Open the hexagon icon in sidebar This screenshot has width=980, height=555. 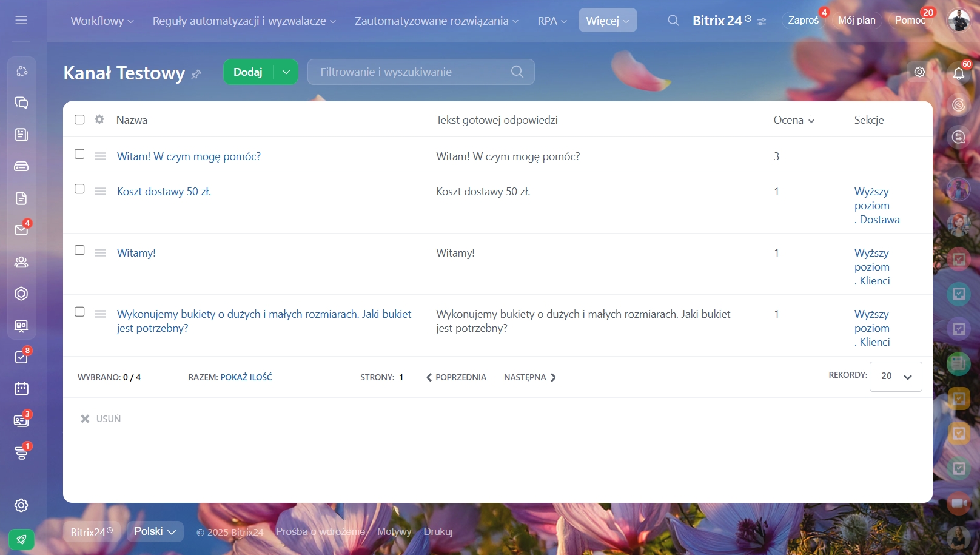tap(21, 294)
